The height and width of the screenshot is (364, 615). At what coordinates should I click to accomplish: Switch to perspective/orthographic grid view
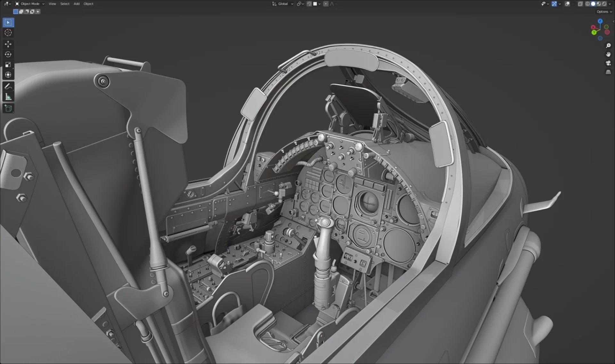608,72
